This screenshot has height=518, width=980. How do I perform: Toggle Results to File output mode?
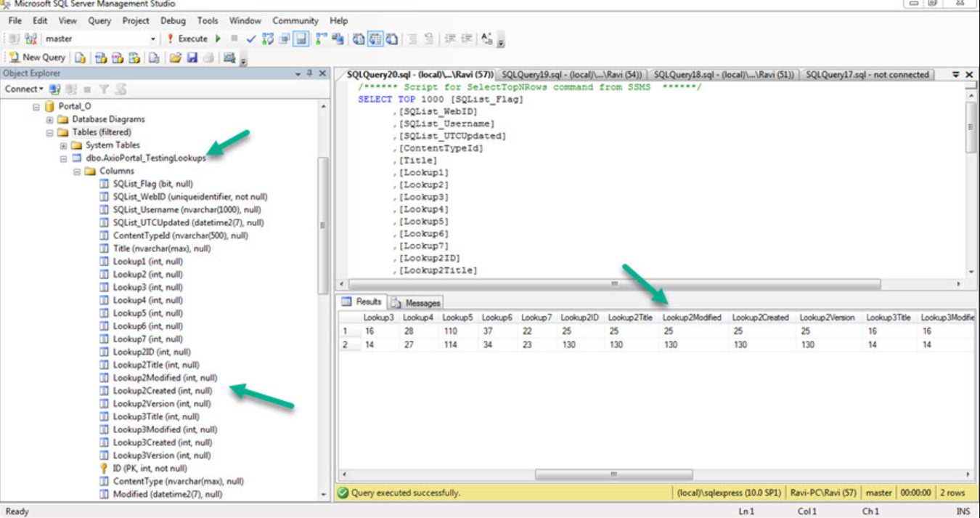(392, 39)
